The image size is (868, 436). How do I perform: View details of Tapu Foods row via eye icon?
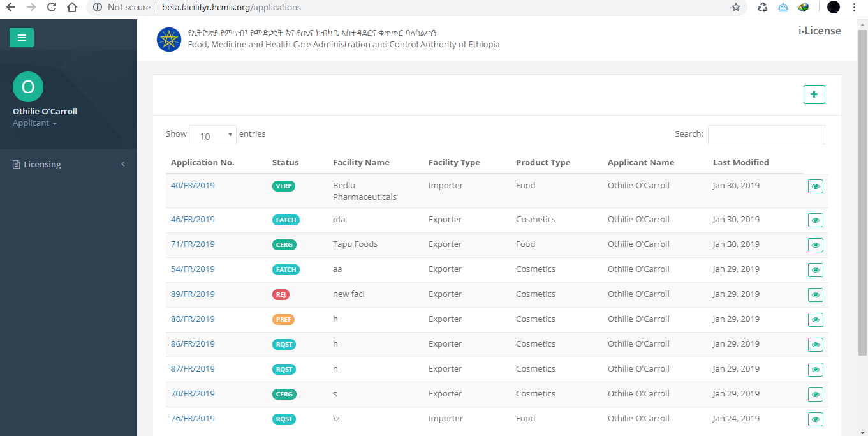tap(815, 245)
